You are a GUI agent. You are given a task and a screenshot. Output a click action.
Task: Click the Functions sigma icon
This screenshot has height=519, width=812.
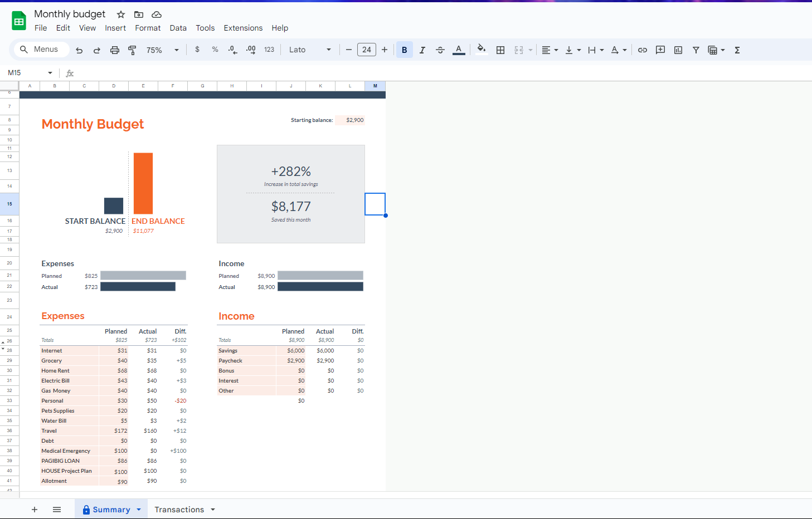tap(737, 50)
